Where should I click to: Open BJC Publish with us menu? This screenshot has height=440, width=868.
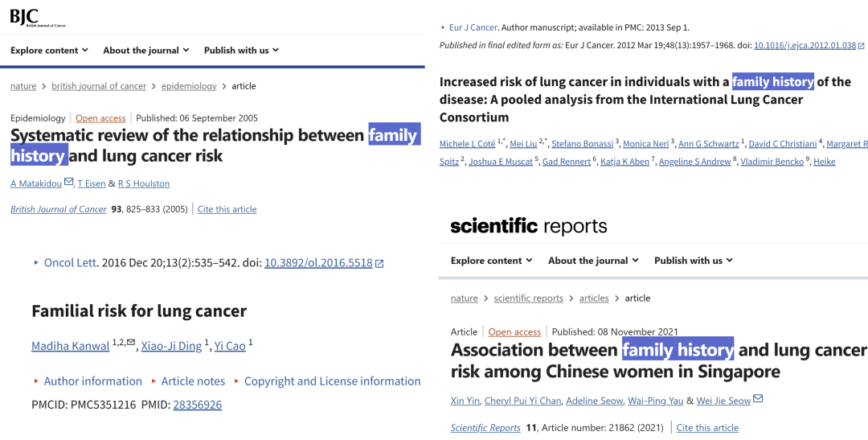tap(241, 50)
